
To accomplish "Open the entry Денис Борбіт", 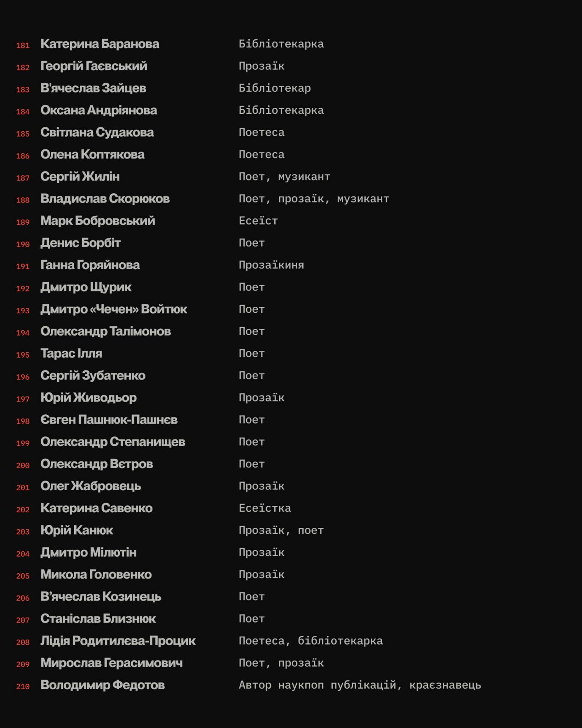I will [x=80, y=243].
